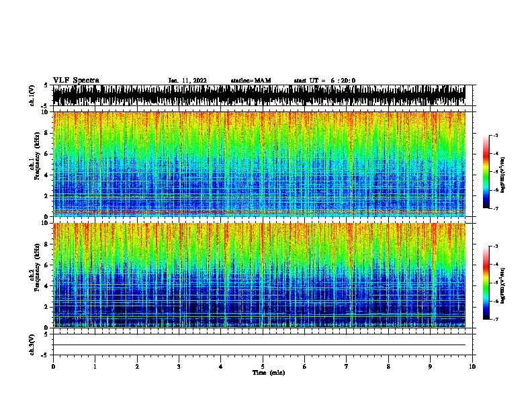Click the ch.2 spectrogram color scale bar
532x411 pixels.
point(486,283)
